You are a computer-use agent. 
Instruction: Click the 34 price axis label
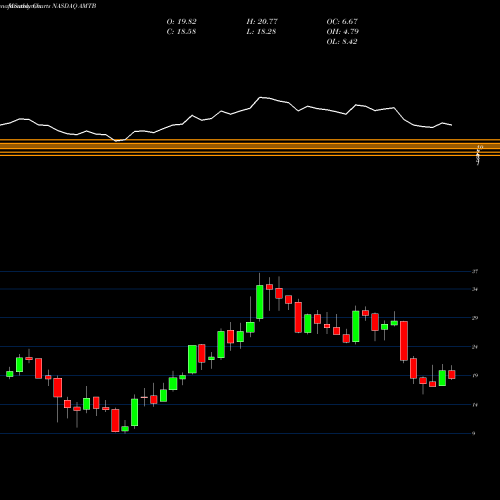tap(475, 289)
